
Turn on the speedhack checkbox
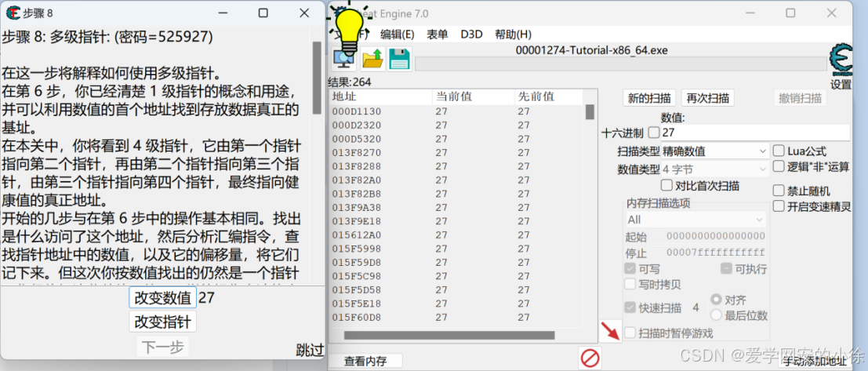tap(779, 206)
